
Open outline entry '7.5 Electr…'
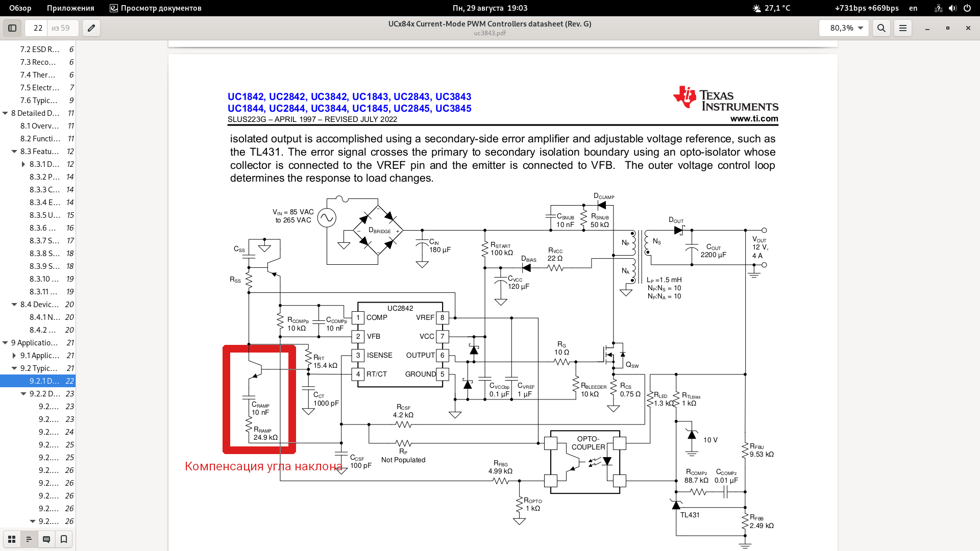(38, 88)
